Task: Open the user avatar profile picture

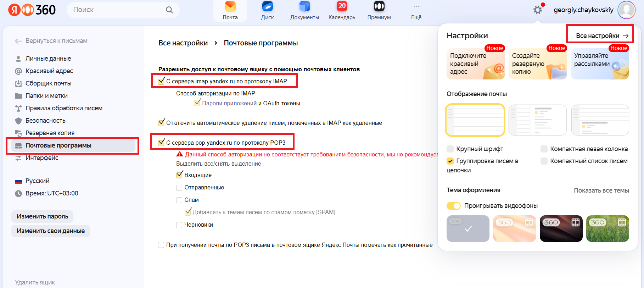Action: [626, 10]
